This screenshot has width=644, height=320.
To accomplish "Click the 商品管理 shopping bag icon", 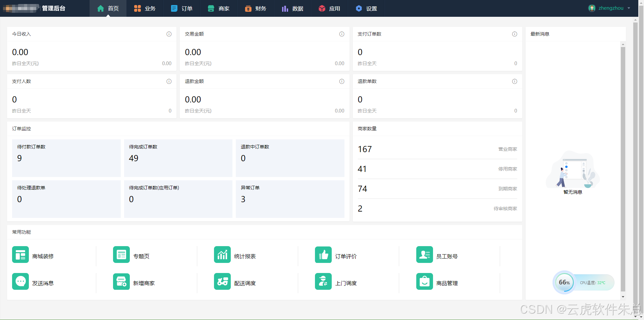I will coord(424,281).
